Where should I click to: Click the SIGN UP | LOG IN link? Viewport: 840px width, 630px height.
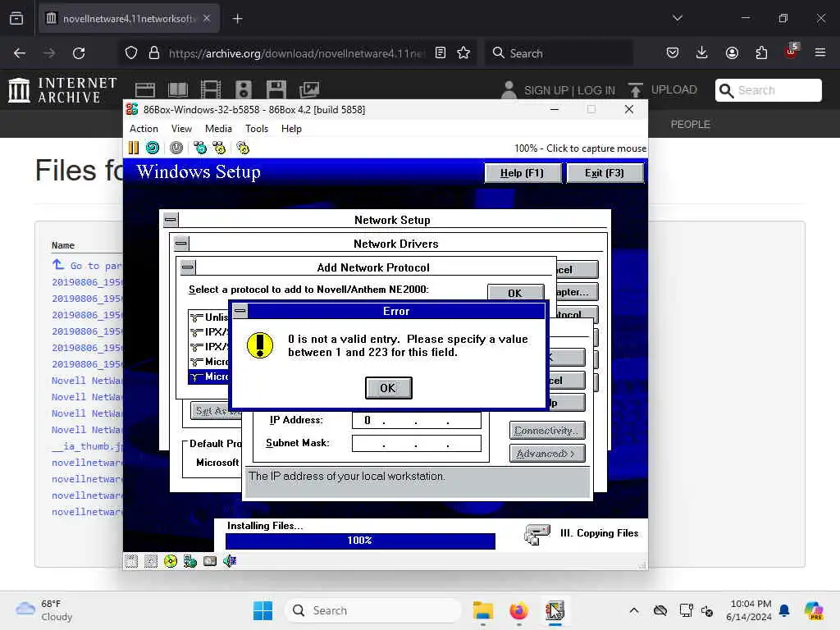[x=569, y=90]
